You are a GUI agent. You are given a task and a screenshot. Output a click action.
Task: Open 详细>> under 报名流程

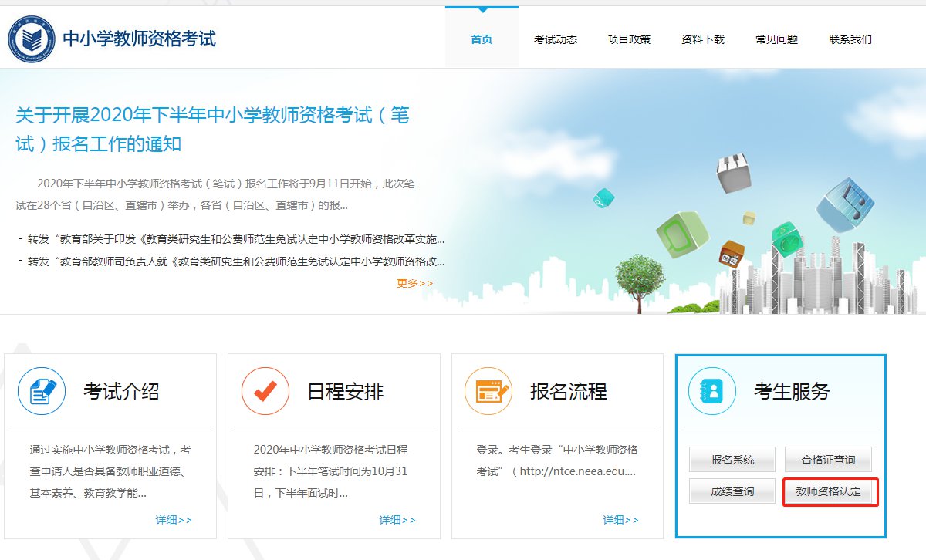pos(621,520)
